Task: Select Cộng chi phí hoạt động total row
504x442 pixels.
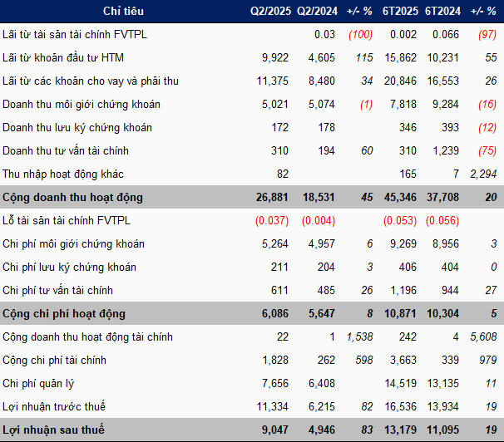Action: click(x=252, y=313)
